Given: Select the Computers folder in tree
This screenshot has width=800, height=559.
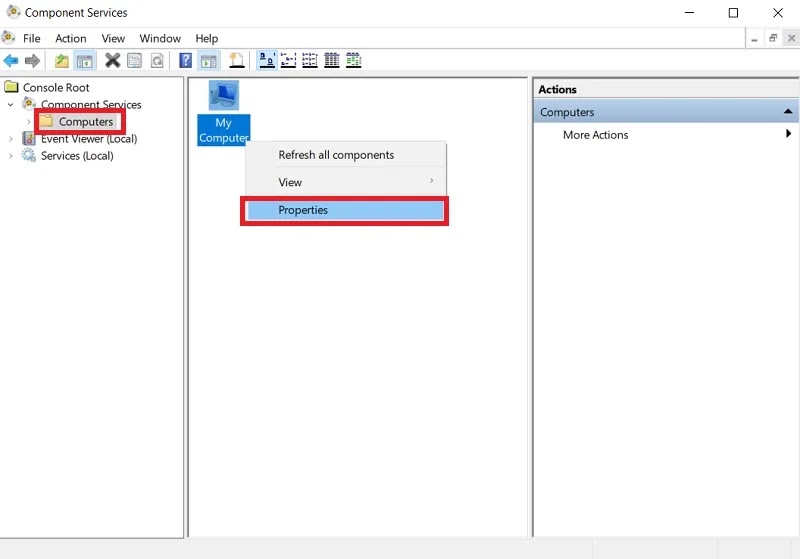Looking at the screenshot, I should tap(86, 122).
